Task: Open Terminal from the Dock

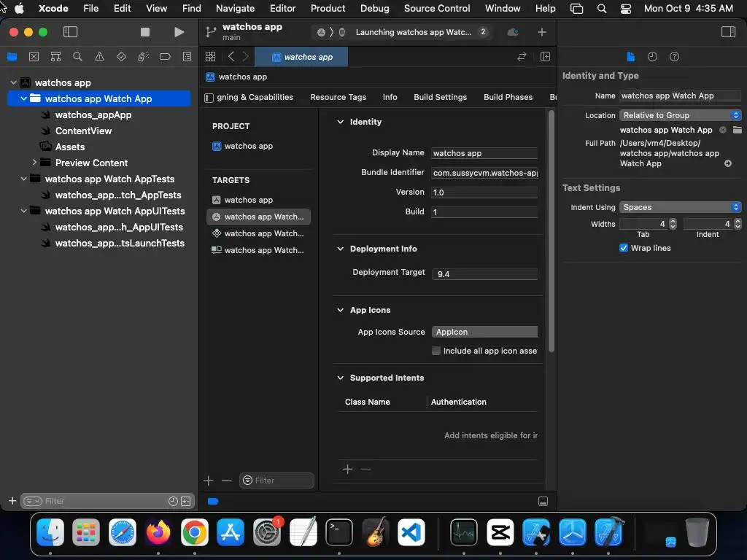Action: coord(338,532)
